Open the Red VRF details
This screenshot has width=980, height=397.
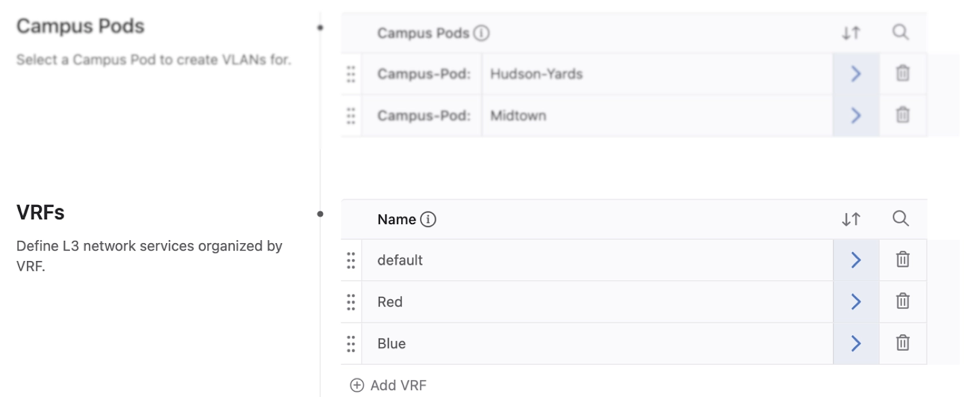coord(856,301)
